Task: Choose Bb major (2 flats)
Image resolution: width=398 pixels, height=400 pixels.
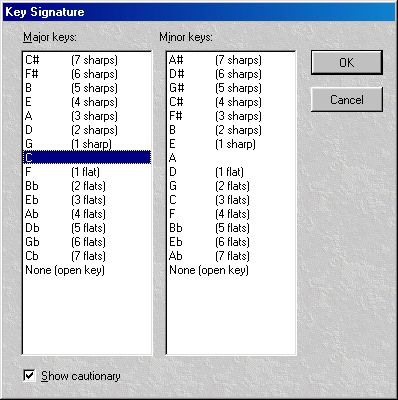Action: coord(87,186)
